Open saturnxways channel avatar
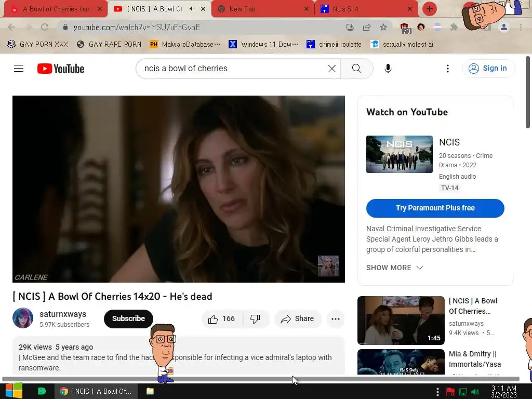 pyautogui.click(x=23, y=318)
